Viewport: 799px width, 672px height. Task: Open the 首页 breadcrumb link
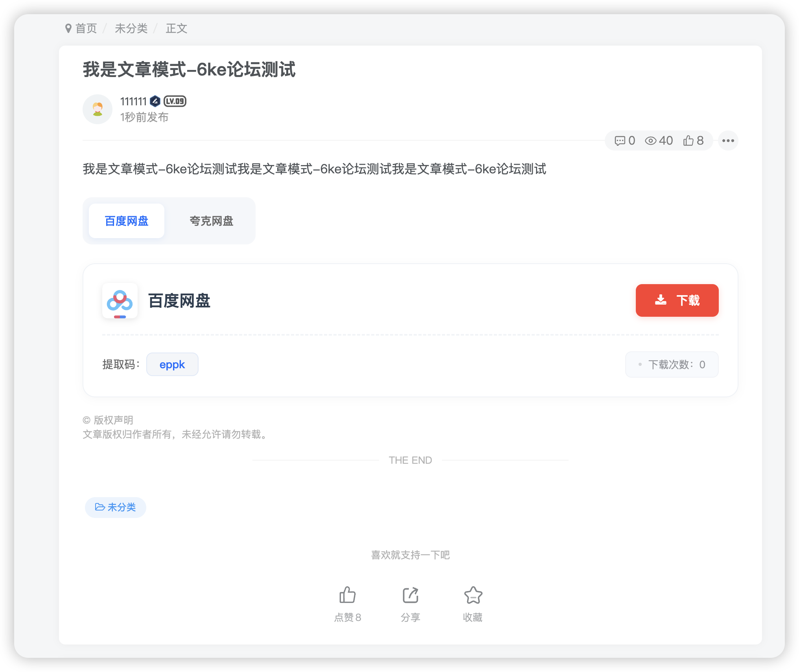point(86,28)
